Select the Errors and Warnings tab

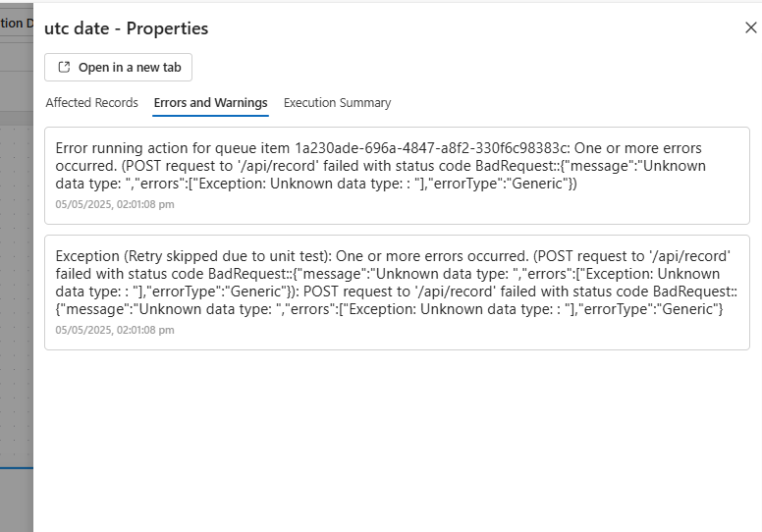pos(210,103)
